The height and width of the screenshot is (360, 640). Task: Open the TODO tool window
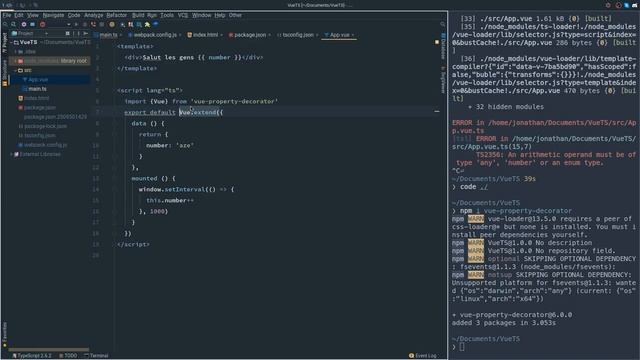coord(68,356)
